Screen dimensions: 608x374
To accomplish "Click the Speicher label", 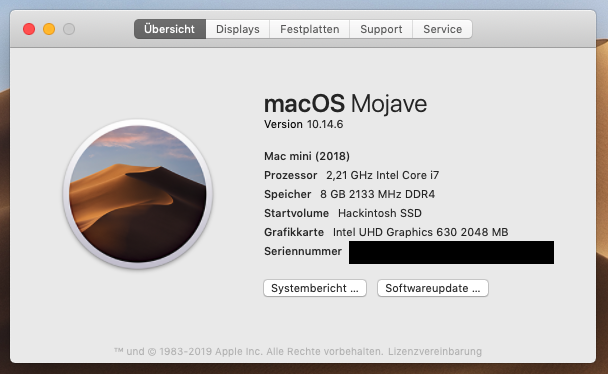I will 288,194.
